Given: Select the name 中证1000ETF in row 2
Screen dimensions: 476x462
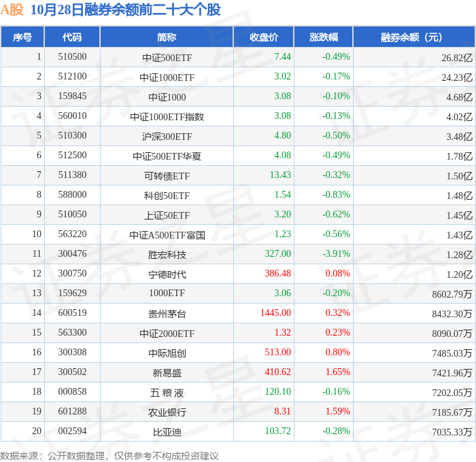Looking at the screenshot, I should (x=167, y=77).
